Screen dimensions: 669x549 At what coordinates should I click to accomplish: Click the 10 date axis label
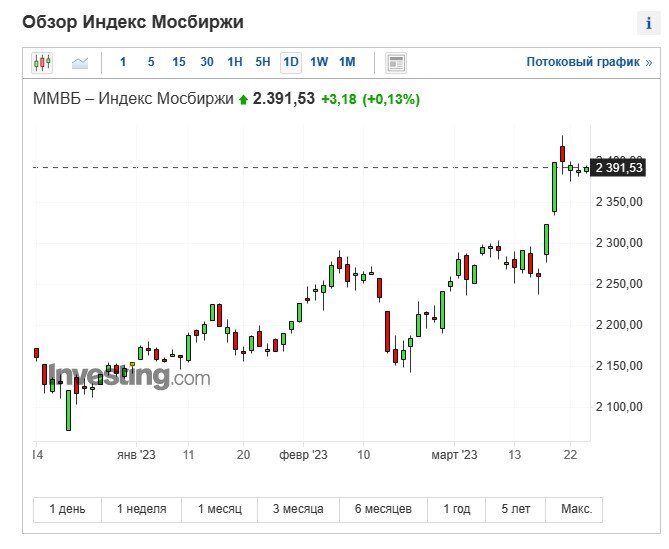tap(363, 455)
